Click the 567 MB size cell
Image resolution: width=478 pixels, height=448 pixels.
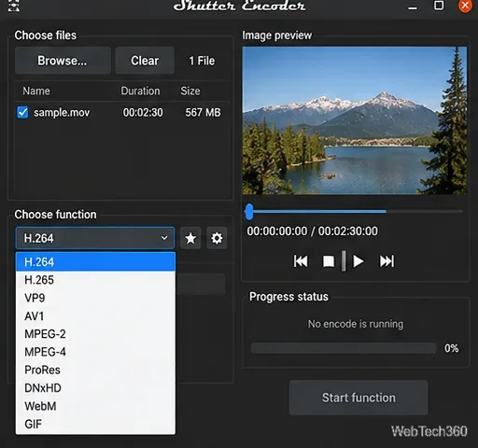[203, 112]
